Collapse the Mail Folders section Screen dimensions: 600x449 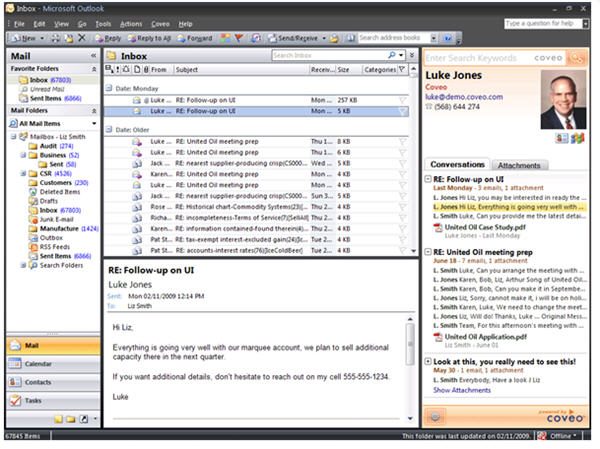(x=94, y=111)
